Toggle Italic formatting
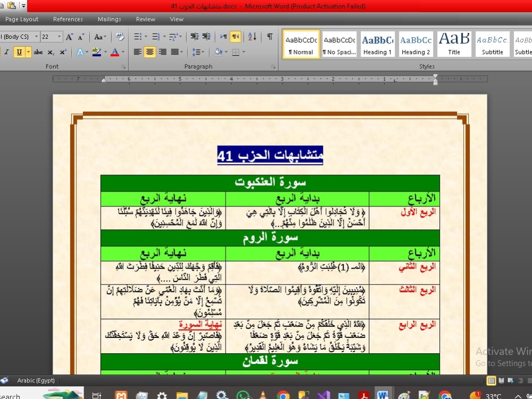532x399 pixels. (6, 52)
